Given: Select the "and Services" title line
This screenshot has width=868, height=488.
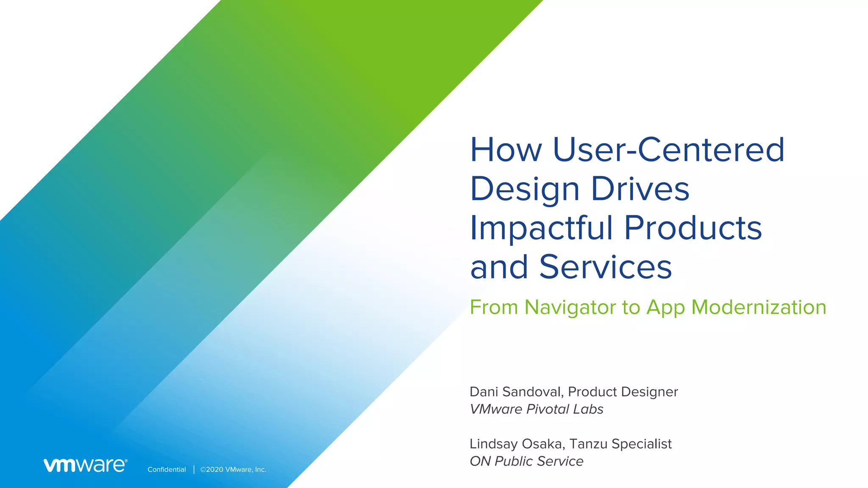Looking at the screenshot, I should (x=570, y=267).
